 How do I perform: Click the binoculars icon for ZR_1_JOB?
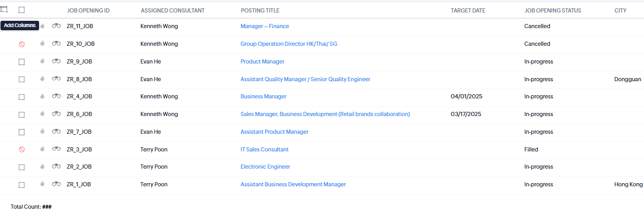[56, 184]
